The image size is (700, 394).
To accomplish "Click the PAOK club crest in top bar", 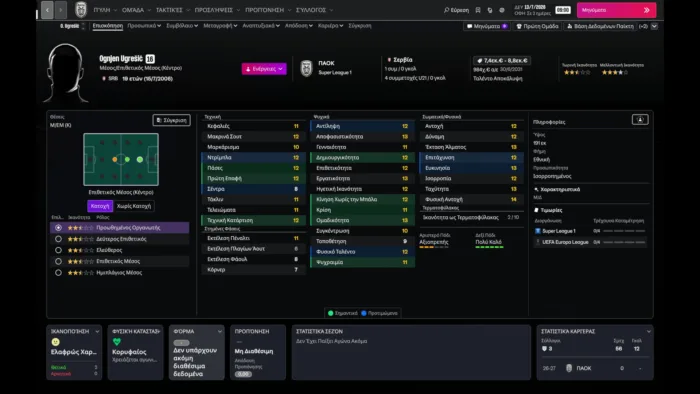I will pos(81,9).
